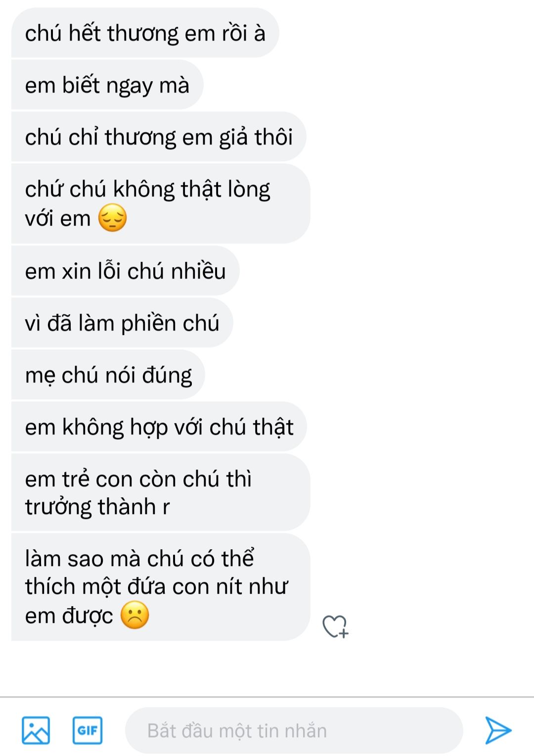Tap the 'em biết ngay mà' message bubble
The image size is (534, 756).
[107, 85]
